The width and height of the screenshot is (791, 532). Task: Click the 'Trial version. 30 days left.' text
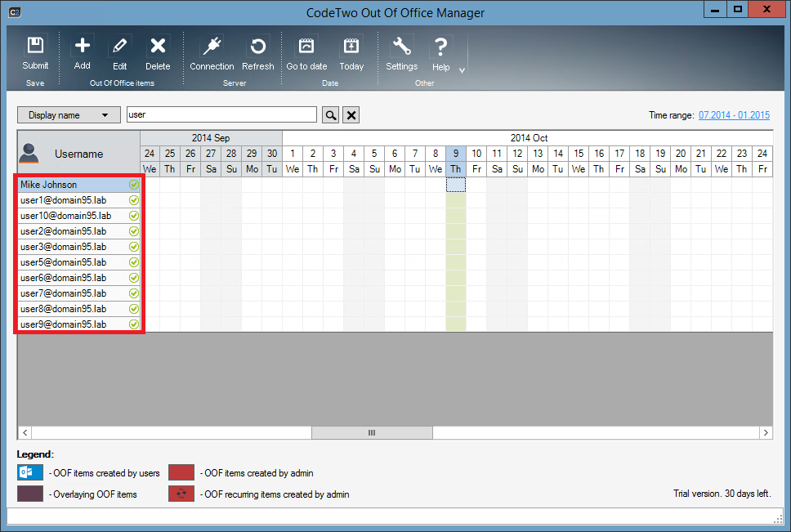722,494
